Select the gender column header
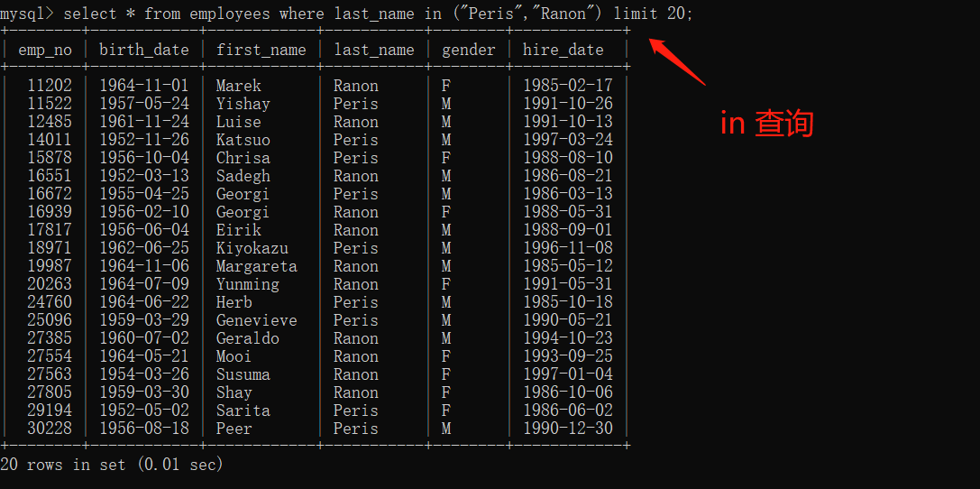This screenshot has height=489, width=980. [469, 50]
